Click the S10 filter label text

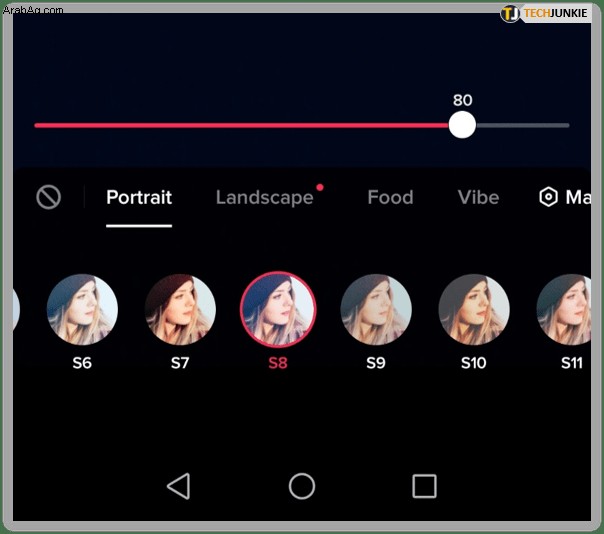(x=474, y=363)
